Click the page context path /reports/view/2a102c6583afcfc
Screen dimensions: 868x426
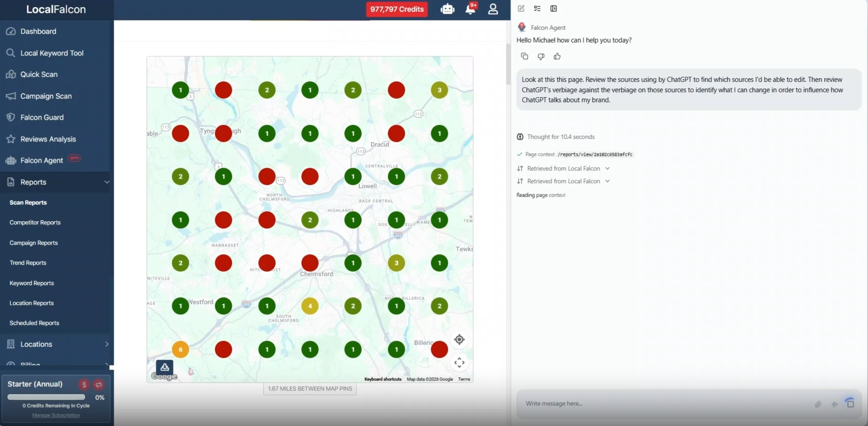tap(595, 154)
